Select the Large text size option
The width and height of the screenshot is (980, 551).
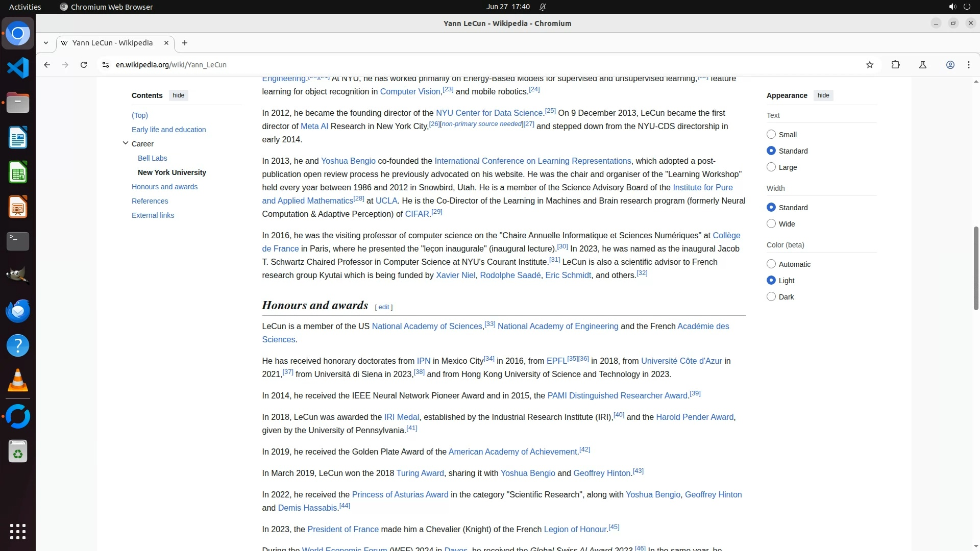771,167
